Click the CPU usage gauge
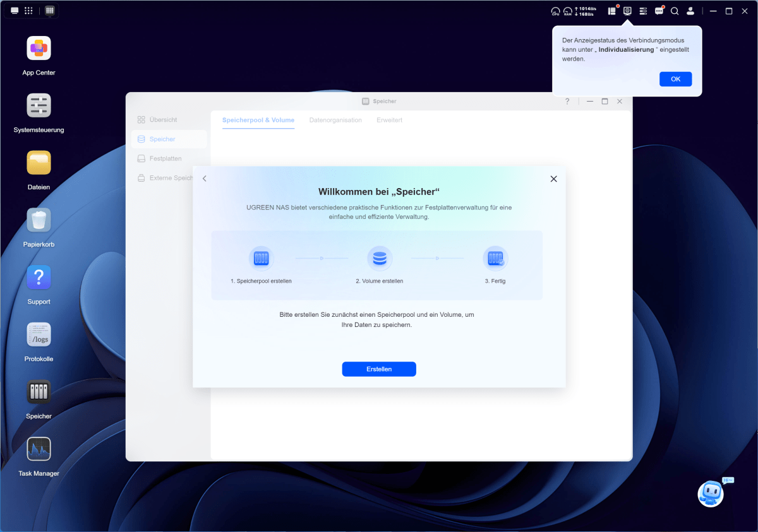 pyautogui.click(x=555, y=11)
